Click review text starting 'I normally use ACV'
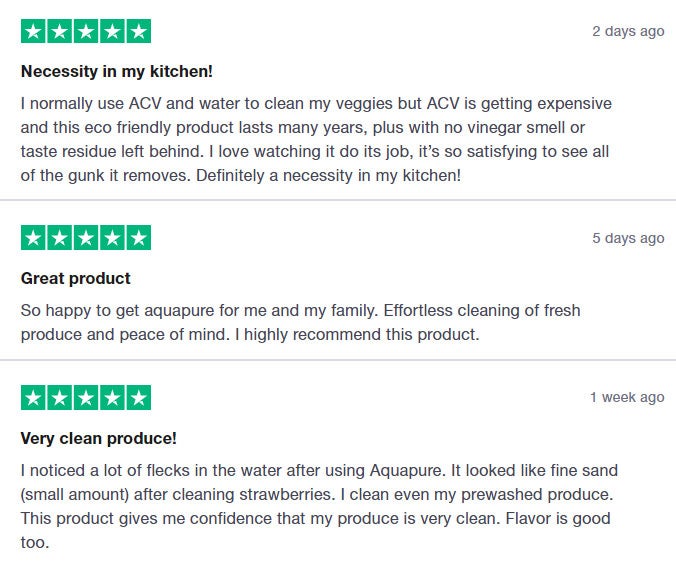Image resolution: width=676 pixels, height=566 pixels. [x=316, y=139]
